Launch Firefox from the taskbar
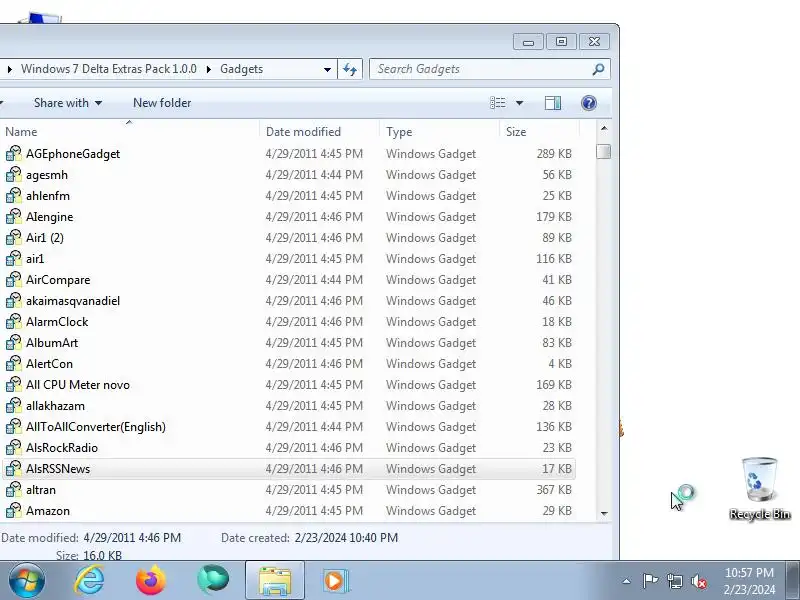 click(x=151, y=581)
